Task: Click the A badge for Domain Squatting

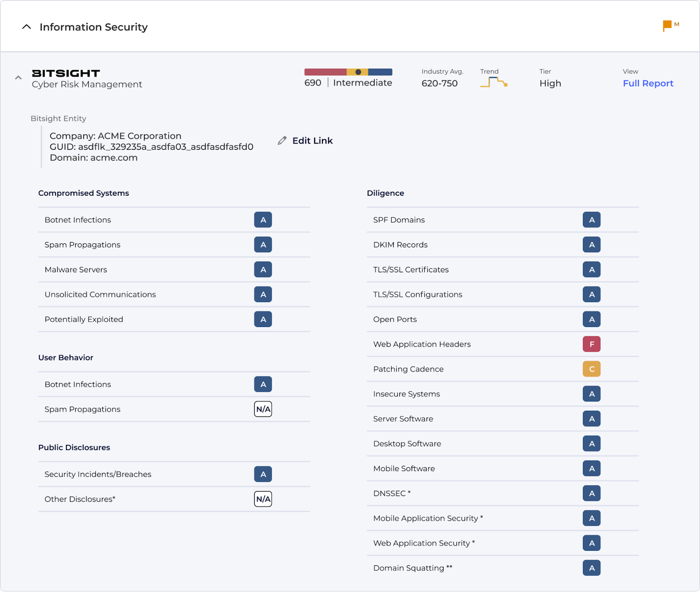Action: (591, 568)
